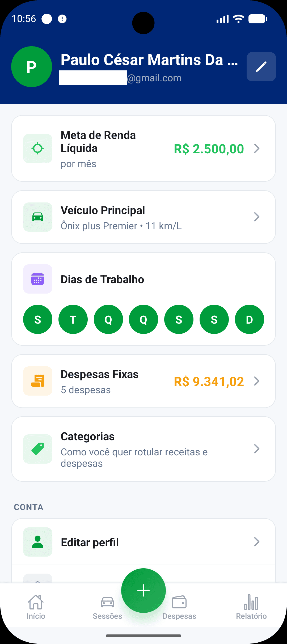The width and height of the screenshot is (287, 644).
Task: Tap the person icon beside Editar perfil
Action: pyautogui.click(x=38, y=542)
